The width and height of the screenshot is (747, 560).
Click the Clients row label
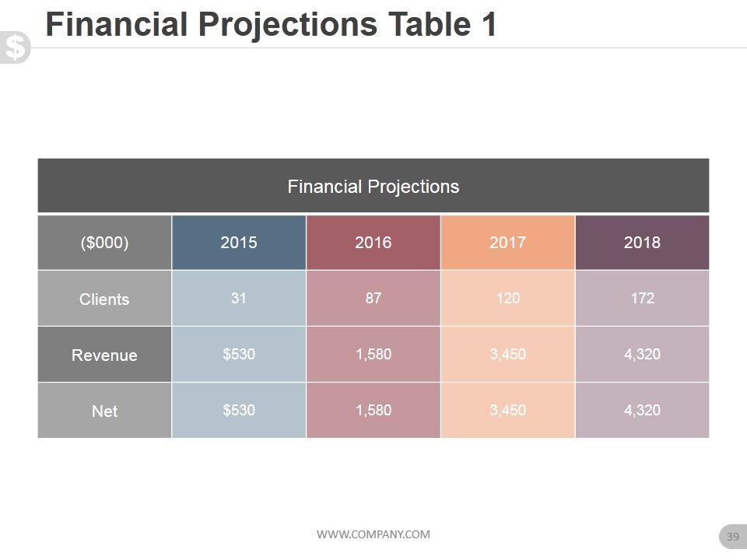pos(104,299)
